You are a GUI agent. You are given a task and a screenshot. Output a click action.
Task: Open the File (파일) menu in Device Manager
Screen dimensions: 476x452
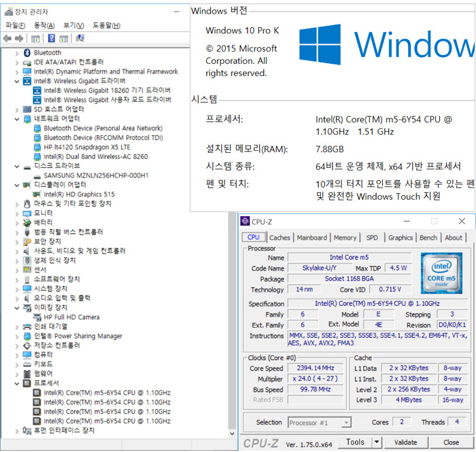[15, 25]
